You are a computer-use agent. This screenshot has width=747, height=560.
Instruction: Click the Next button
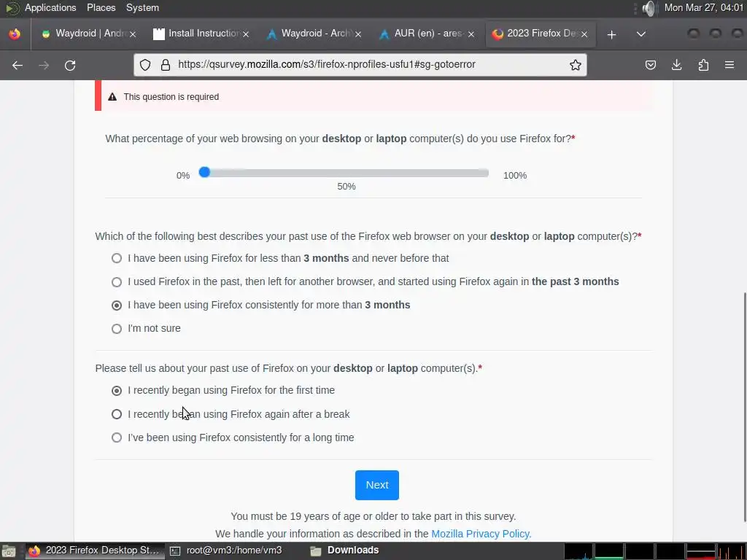(x=377, y=485)
